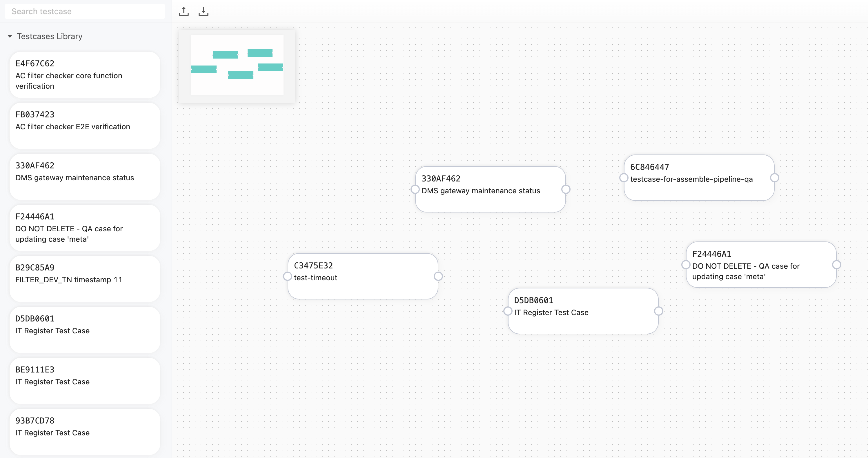Collapse the Testcases Library section
This screenshot has width=868, height=458.
coord(10,36)
